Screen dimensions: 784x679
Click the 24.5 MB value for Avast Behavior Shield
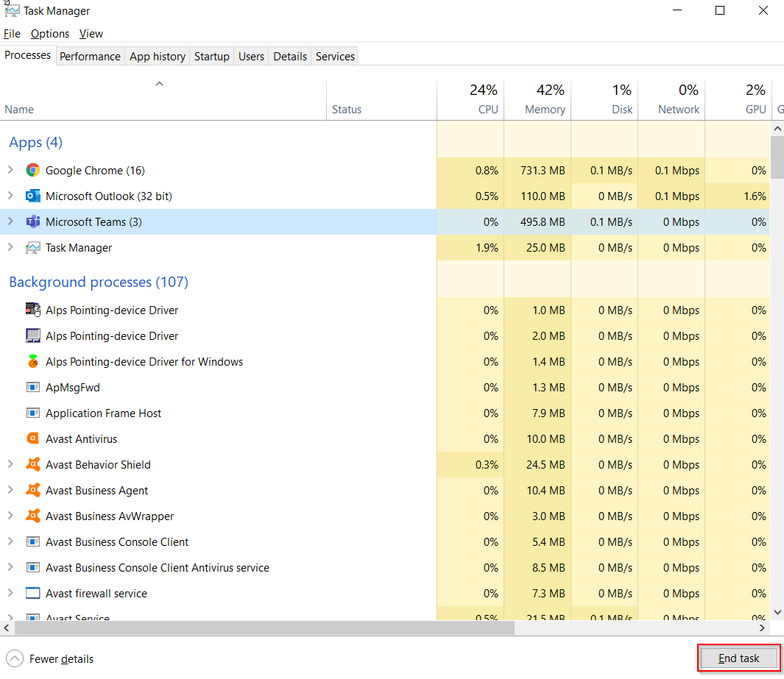coord(545,465)
